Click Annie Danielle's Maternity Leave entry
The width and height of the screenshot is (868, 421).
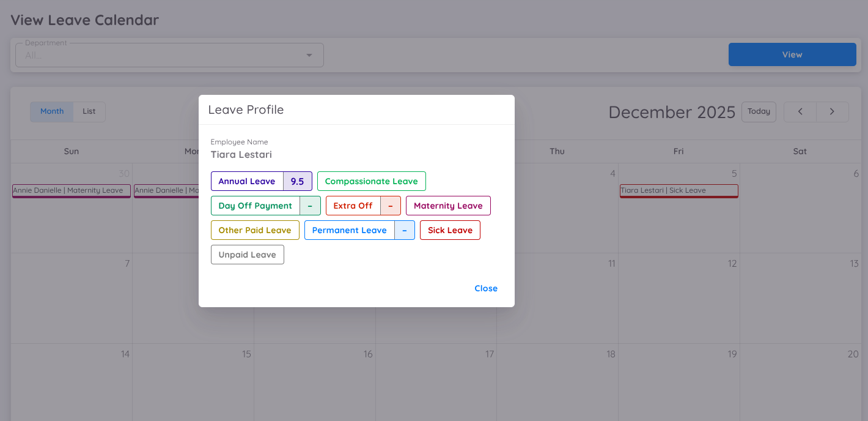(71, 190)
